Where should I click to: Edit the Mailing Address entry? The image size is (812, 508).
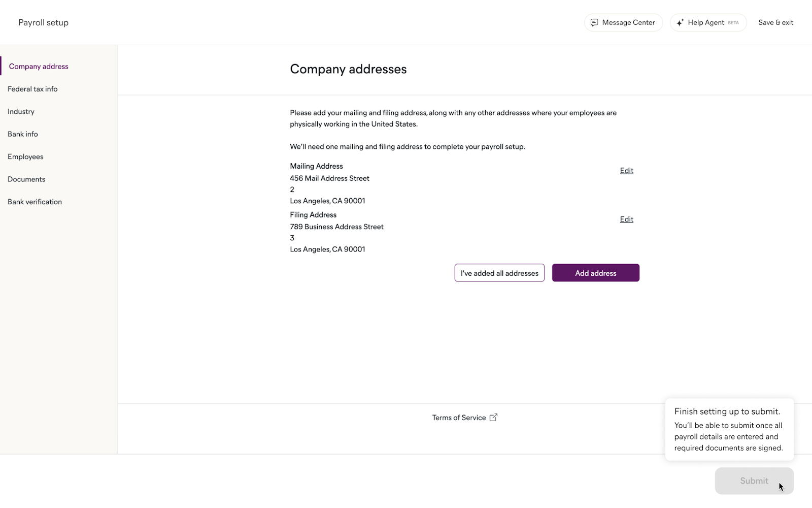click(626, 171)
